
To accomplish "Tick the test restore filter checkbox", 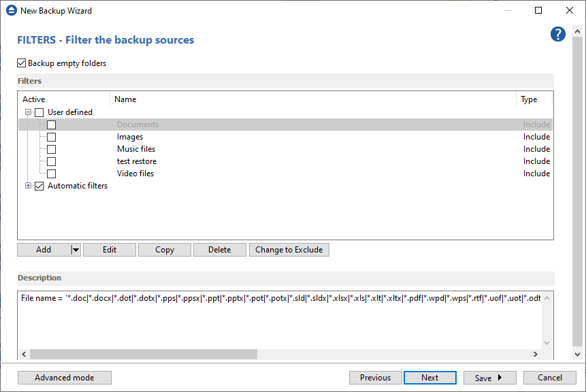I will (51, 161).
